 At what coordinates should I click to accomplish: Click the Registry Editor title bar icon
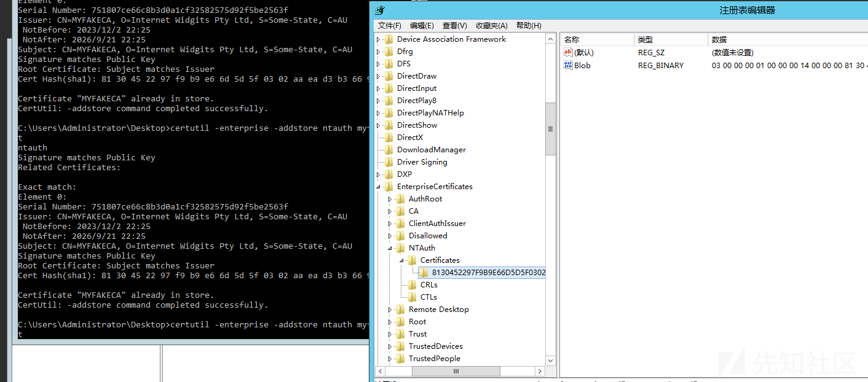[380, 10]
